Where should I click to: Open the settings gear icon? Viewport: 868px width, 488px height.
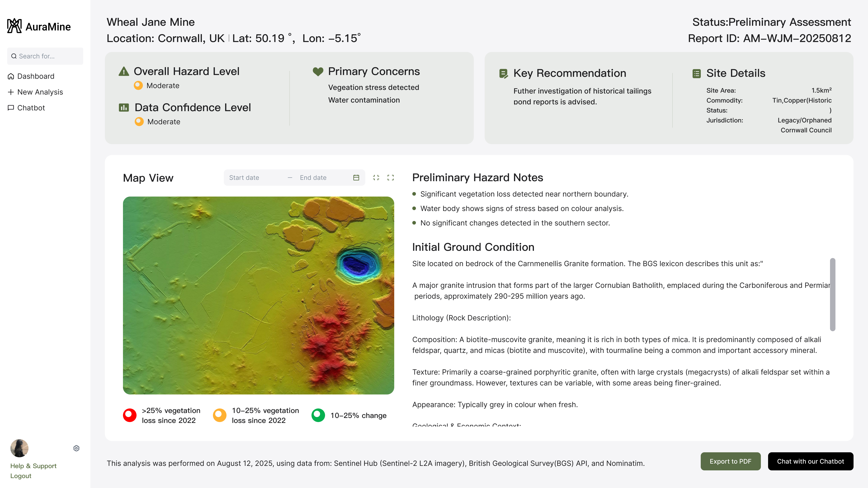pos(76,448)
